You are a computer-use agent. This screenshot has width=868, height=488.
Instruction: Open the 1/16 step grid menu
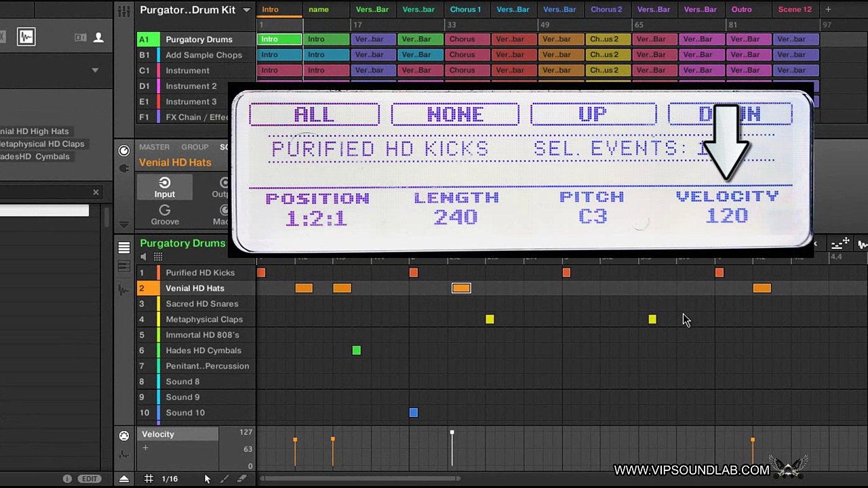[x=170, y=479]
